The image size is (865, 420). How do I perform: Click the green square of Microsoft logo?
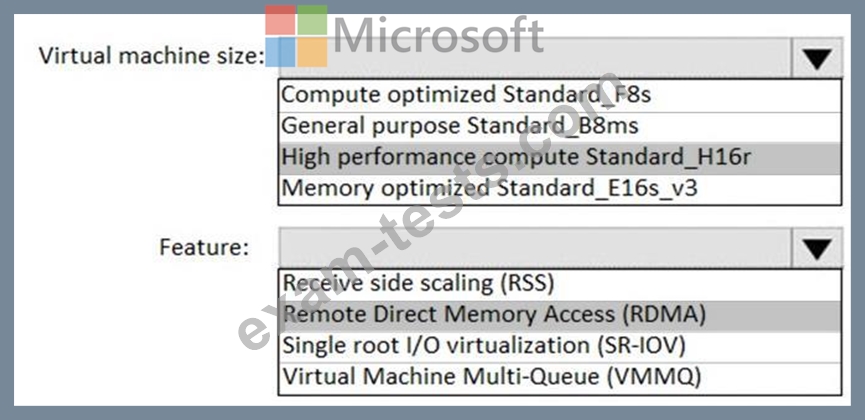(x=312, y=20)
